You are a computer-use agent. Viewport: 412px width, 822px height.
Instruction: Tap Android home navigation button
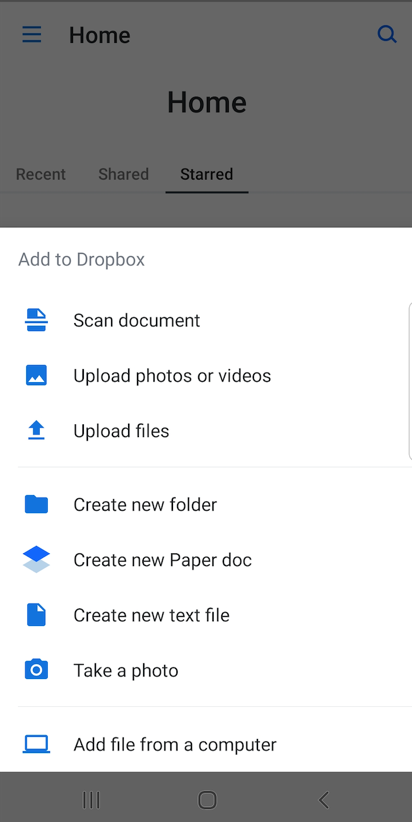tap(207, 800)
